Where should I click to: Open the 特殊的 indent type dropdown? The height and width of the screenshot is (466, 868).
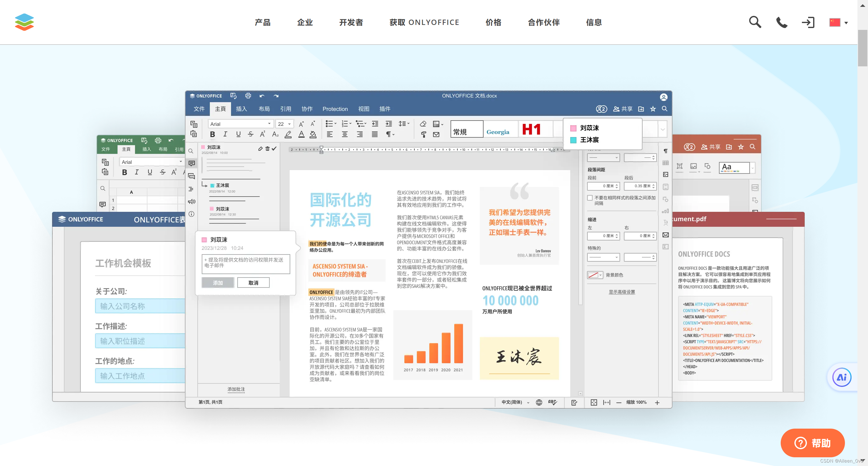pos(603,257)
